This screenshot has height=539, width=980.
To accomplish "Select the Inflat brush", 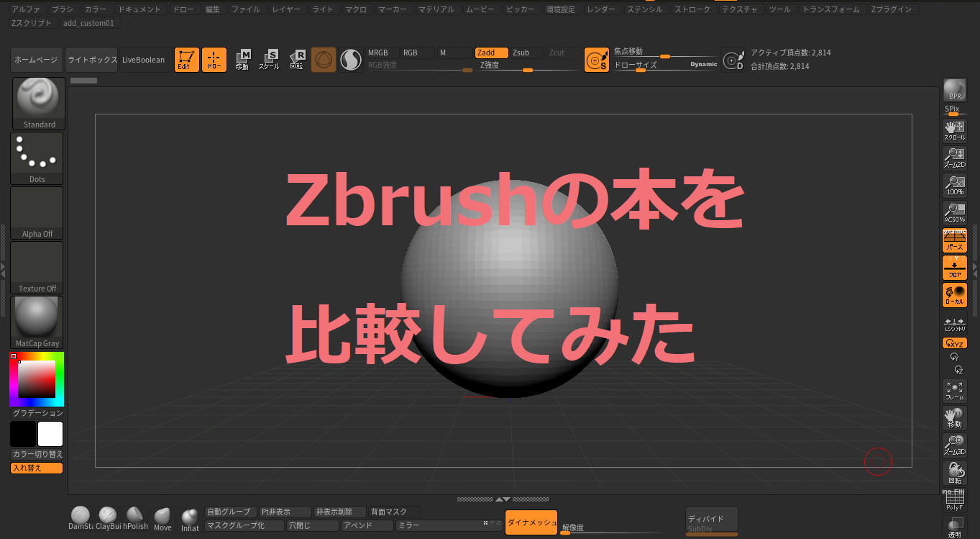I will [x=190, y=520].
